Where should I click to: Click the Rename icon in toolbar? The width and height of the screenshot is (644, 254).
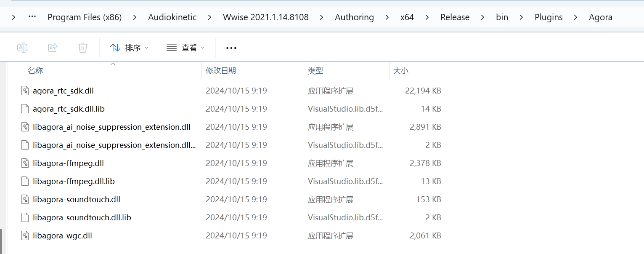pyautogui.click(x=22, y=48)
